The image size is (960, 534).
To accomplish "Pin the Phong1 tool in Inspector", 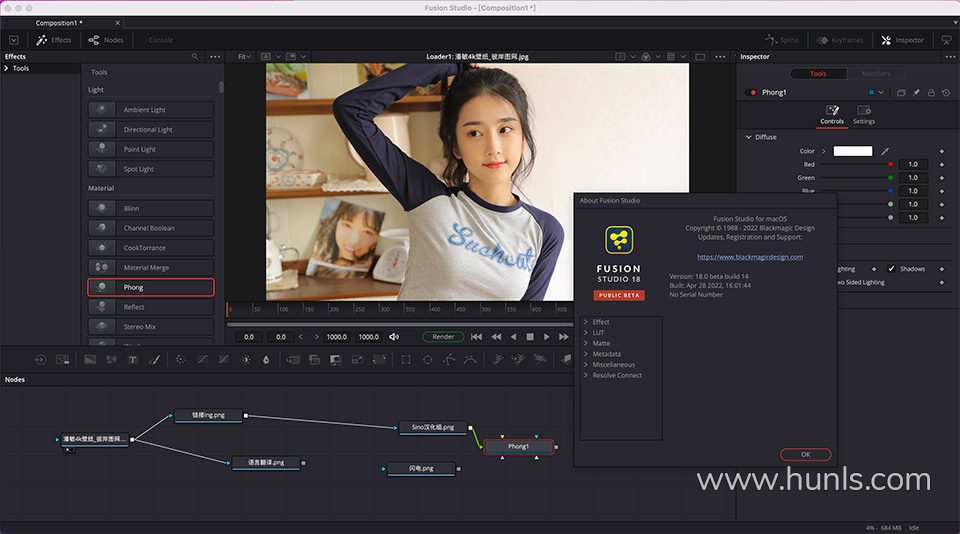I will point(916,93).
